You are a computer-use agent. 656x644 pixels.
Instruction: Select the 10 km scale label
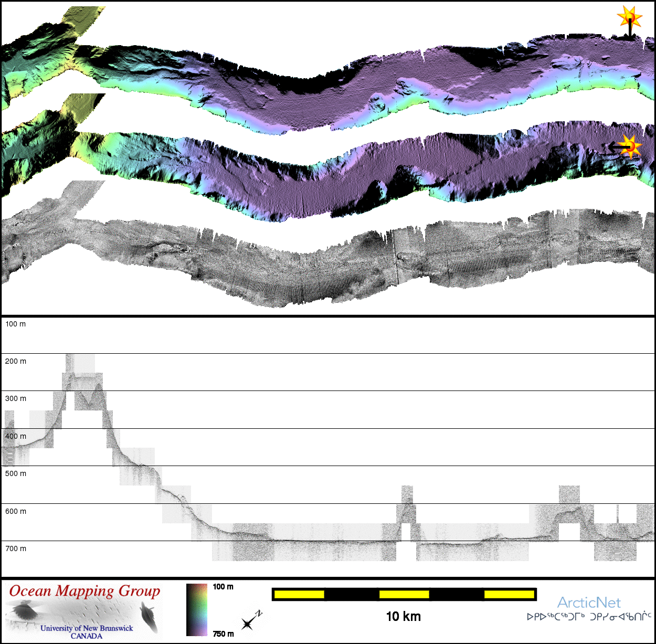403,617
